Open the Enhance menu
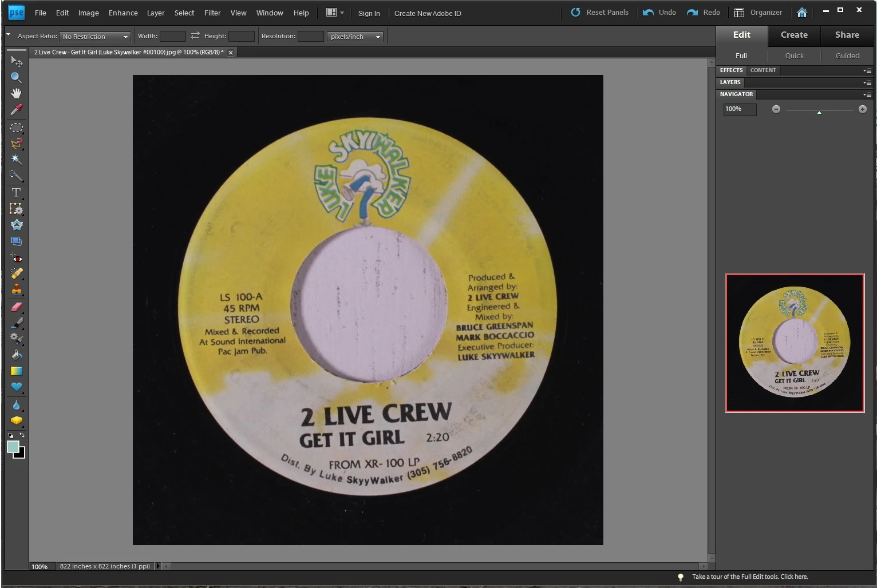 click(123, 13)
